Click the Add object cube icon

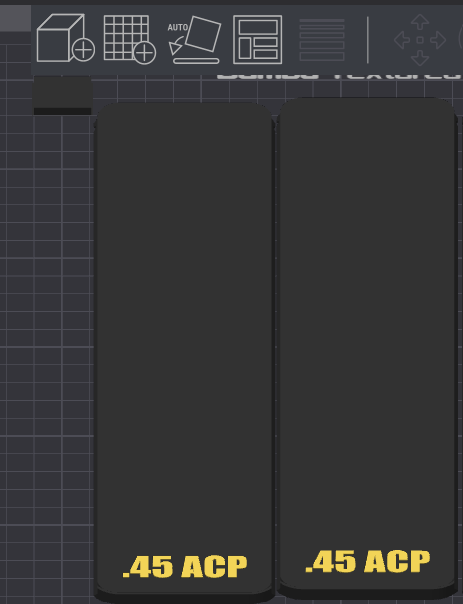[65, 38]
